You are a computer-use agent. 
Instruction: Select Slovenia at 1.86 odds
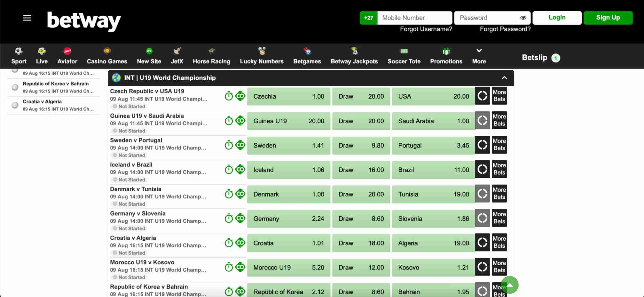click(x=433, y=219)
